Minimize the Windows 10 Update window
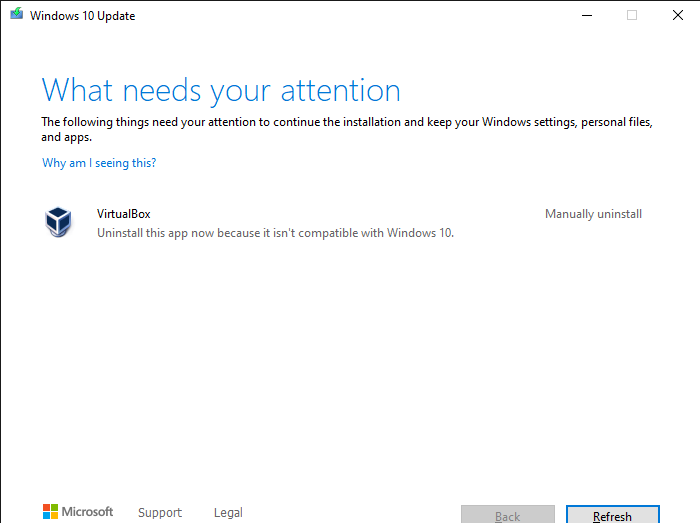 (x=587, y=15)
